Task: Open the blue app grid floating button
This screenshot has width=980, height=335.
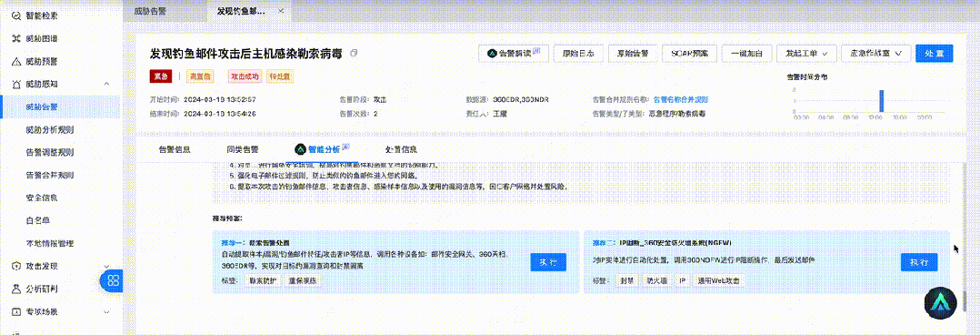Action: click(x=112, y=281)
